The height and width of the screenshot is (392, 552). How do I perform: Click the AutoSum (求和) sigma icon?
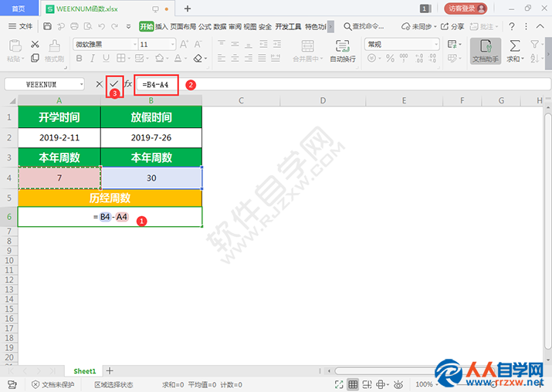515,46
